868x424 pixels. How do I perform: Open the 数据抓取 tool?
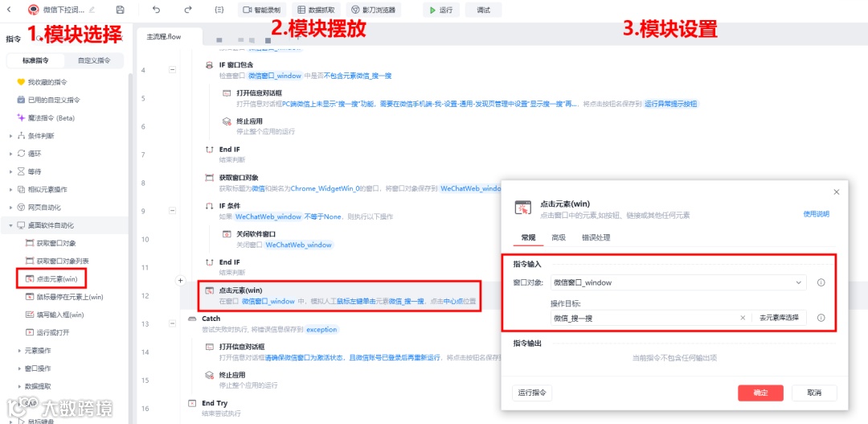[x=316, y=10]
